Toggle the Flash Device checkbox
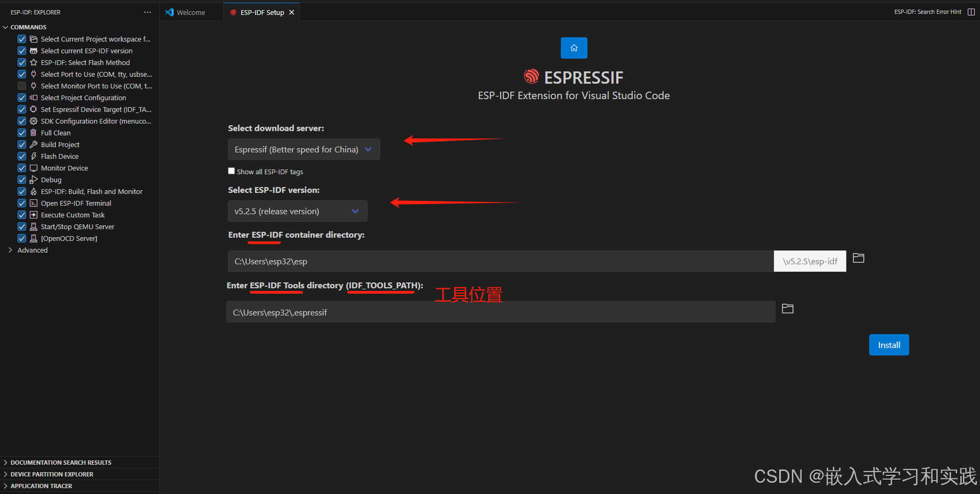The width and height of the screenshot is (980, 494). [22, 156]
